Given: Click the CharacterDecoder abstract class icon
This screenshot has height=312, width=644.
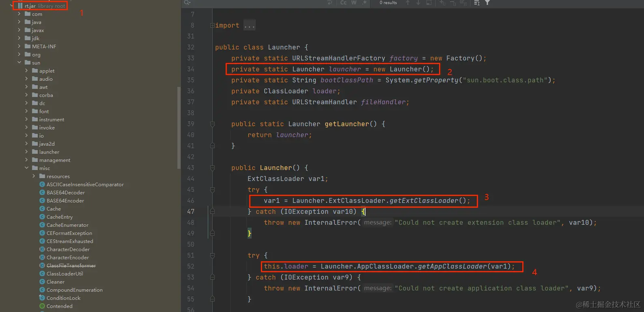Looking at the screenshot, I should (x=42, y=249).
